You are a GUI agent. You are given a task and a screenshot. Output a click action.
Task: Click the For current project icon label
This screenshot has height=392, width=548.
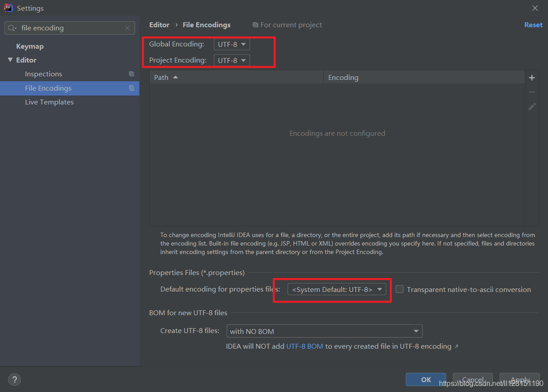tap(287, 25)
